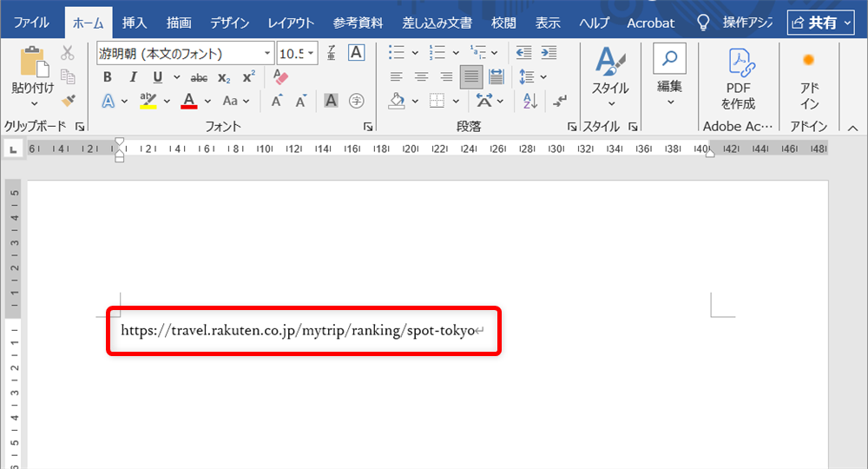Switch to the Layout (レイアウト) tab

click(x=291, y=23)
